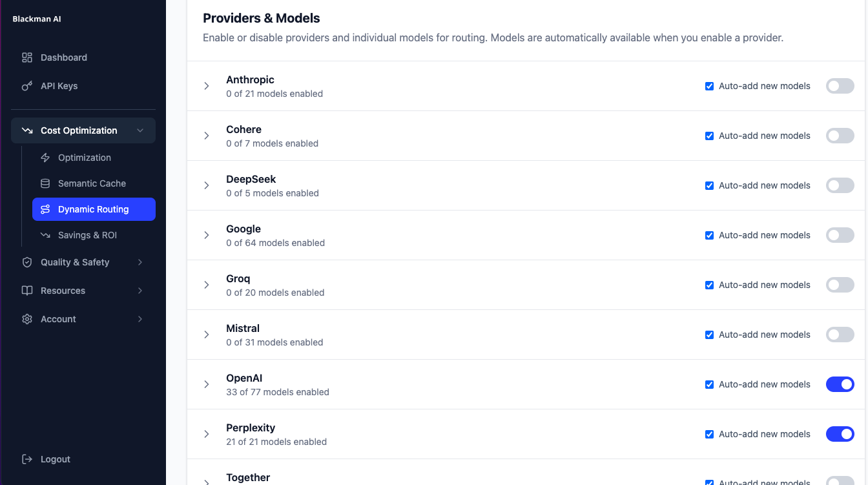The height and width of the screenshot is (485, 868).
Task: Uncheck Auto-add new models for Google
Action: point(709,235)
